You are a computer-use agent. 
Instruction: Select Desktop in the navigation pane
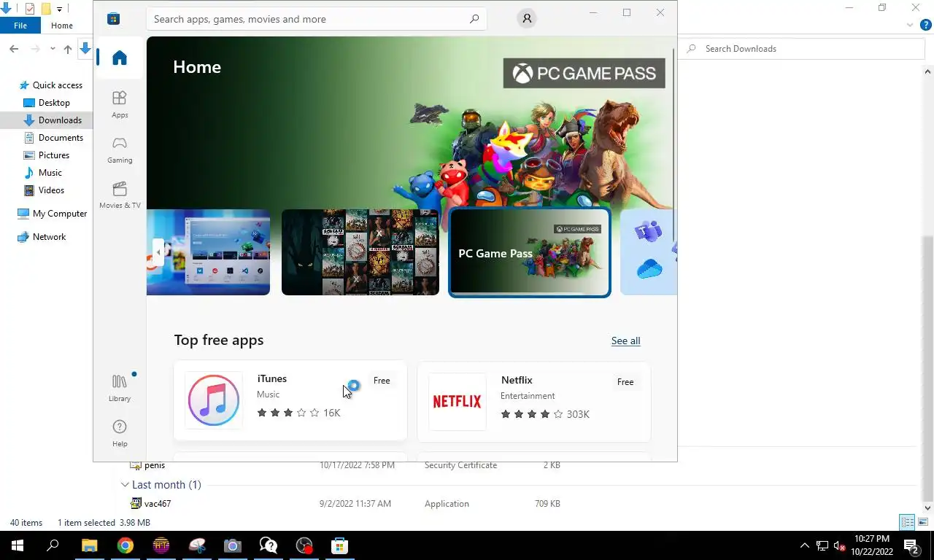[x=54, y=103]
